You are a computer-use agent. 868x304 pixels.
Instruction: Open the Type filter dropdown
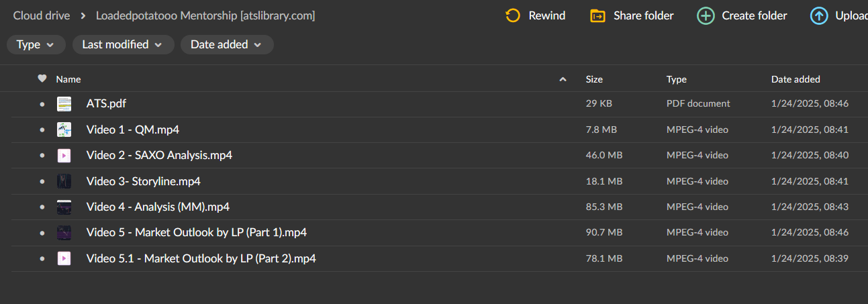click(x=36, y=45)
